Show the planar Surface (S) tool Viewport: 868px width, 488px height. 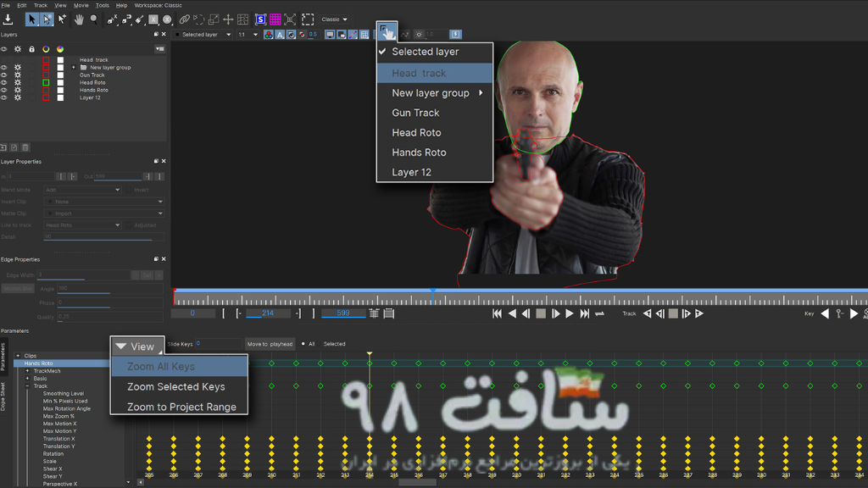point(260,19)
